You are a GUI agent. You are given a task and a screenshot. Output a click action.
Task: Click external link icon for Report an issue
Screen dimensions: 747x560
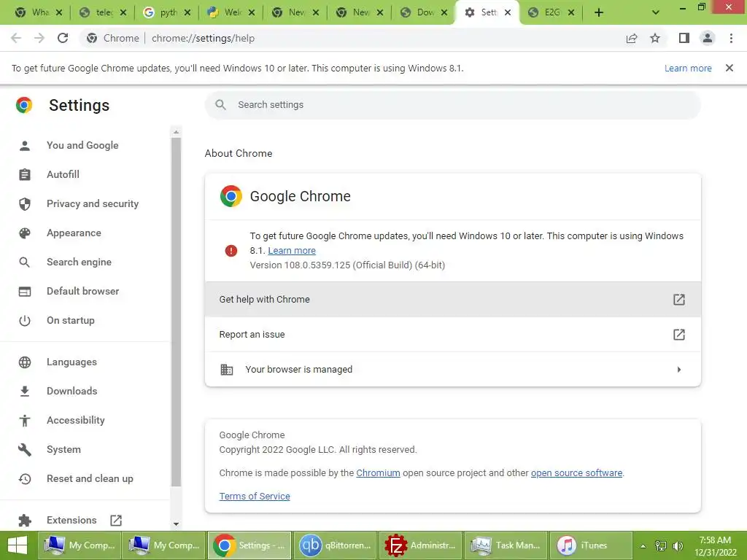pyautogui.click(x=679, y=334)
